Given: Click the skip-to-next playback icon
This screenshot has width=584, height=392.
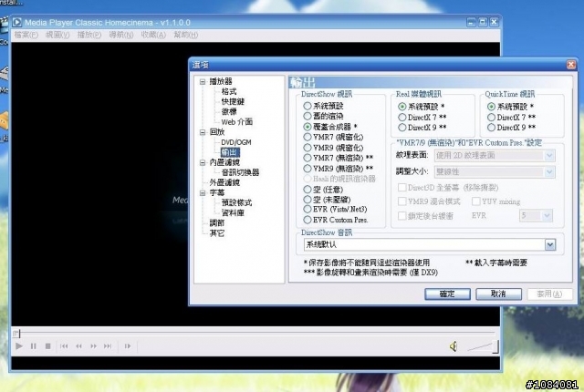Looking at the screenshot, I should [108, 346].
